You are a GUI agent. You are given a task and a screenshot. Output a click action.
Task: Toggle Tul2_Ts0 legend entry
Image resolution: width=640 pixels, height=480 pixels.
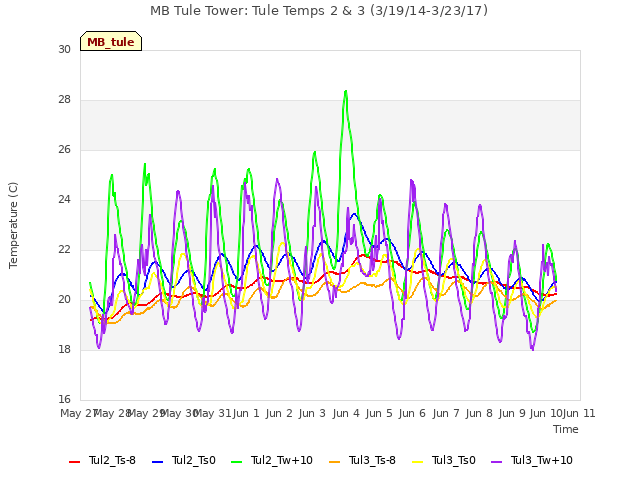[x=184, y=460]
